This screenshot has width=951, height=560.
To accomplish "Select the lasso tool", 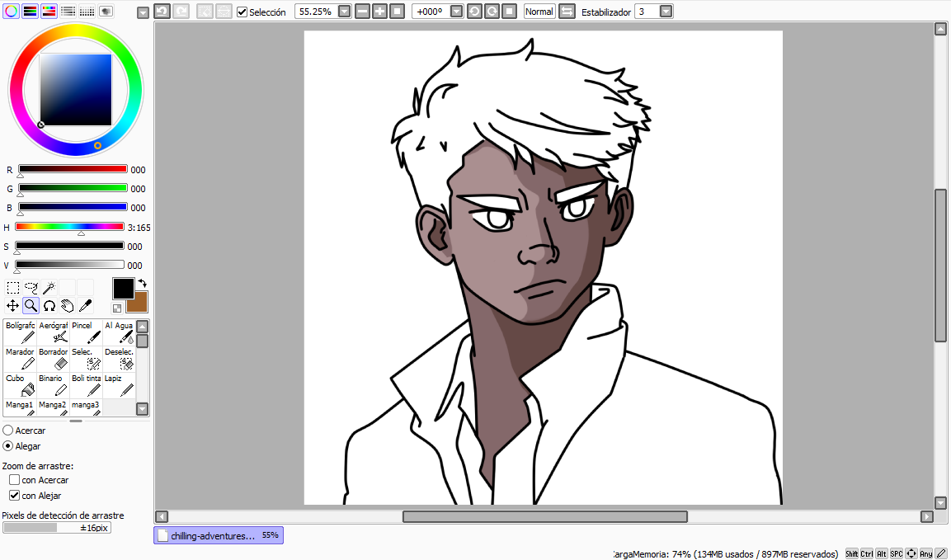I will 31,288.
